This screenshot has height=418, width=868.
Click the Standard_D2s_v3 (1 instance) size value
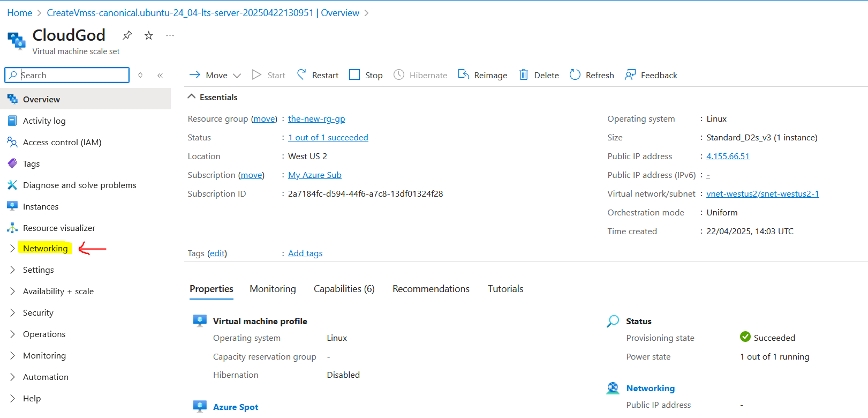tap(762, 137)
